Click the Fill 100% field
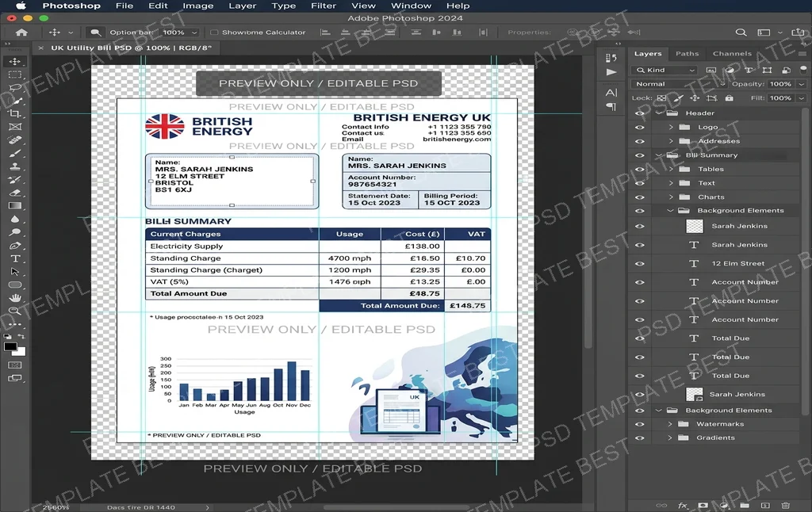Screen dimensions: 812x512 point(781,97)
